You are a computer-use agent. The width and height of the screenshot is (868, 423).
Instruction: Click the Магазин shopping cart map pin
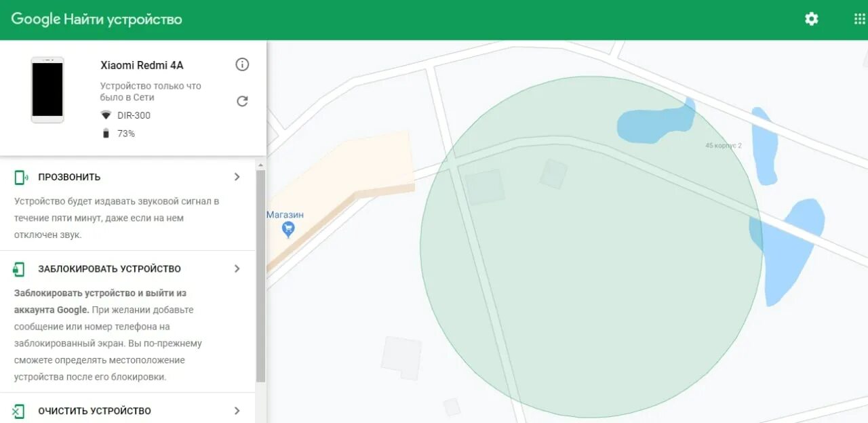tap(288, 230)
